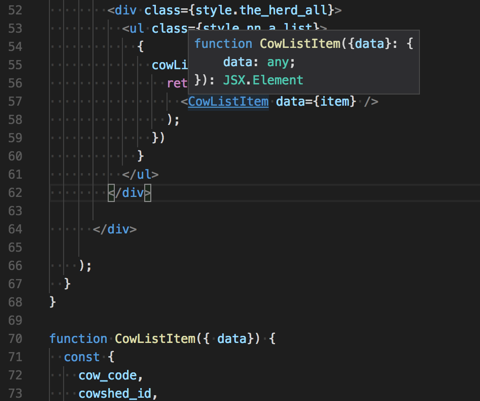Screen dimensions: 480x401
Task: Click the highlighted closing </div> on line 62
Action: pos(129,193)
